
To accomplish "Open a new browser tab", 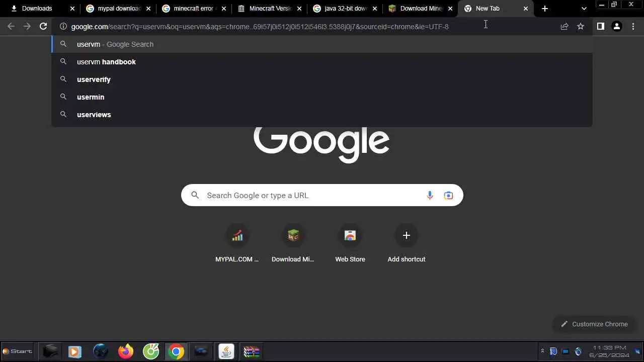I will [545, 9].
